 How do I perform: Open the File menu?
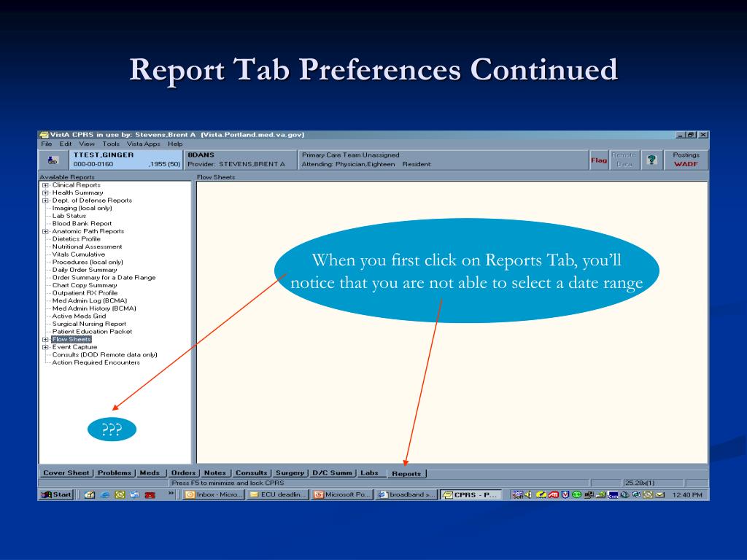click(x=46, y=144)
